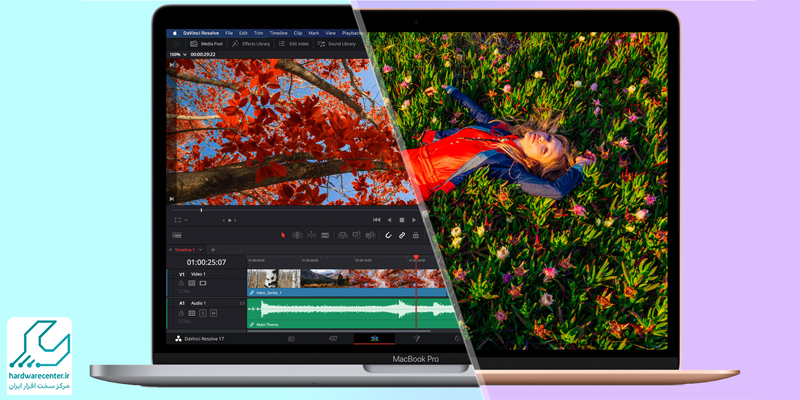800x400 pixels.
Task: Toggle auto track selector on Audio 1
Action: tap(192, 313)
